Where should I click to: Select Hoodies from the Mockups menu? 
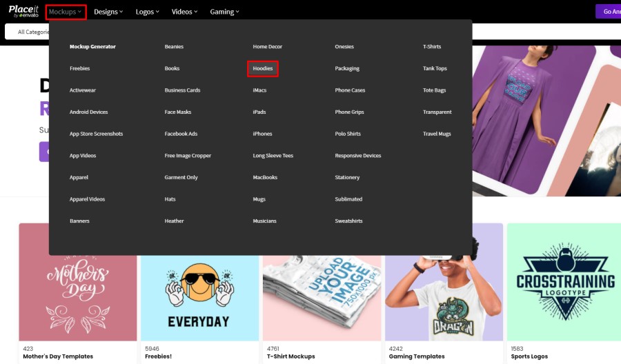263,68
